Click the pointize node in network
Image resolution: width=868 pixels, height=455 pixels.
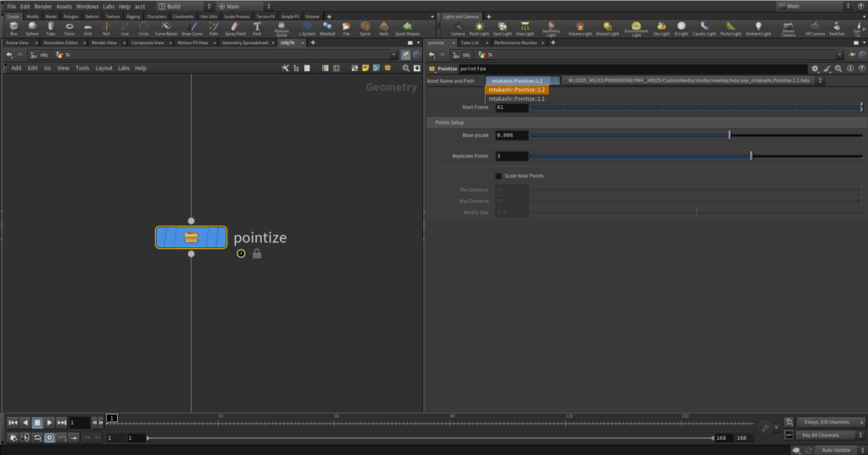coord(191,237)
